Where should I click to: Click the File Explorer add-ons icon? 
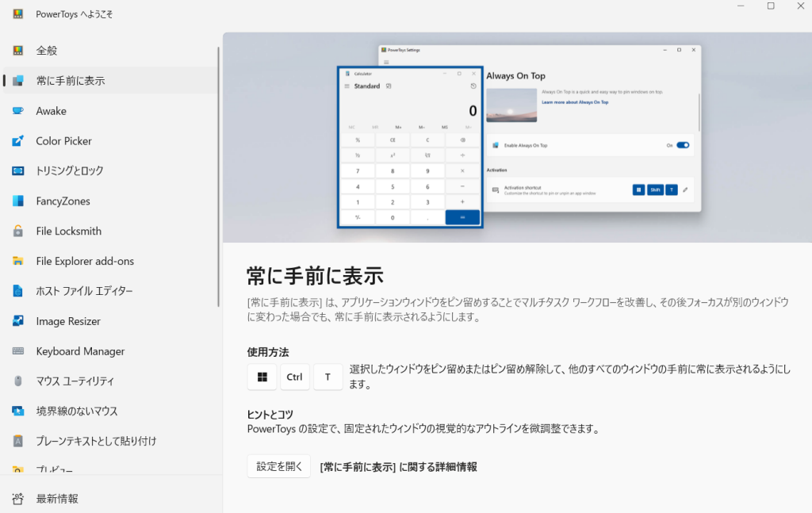click(18, 261)
